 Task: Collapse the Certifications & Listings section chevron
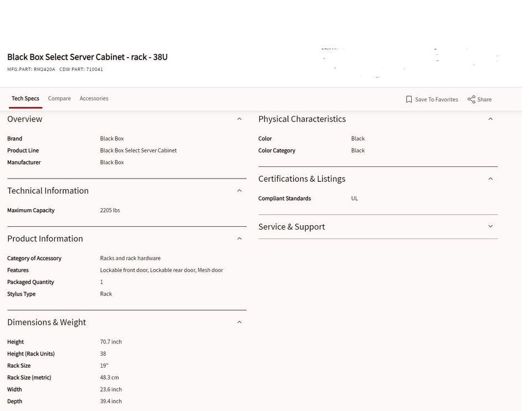tap(490, 179)
